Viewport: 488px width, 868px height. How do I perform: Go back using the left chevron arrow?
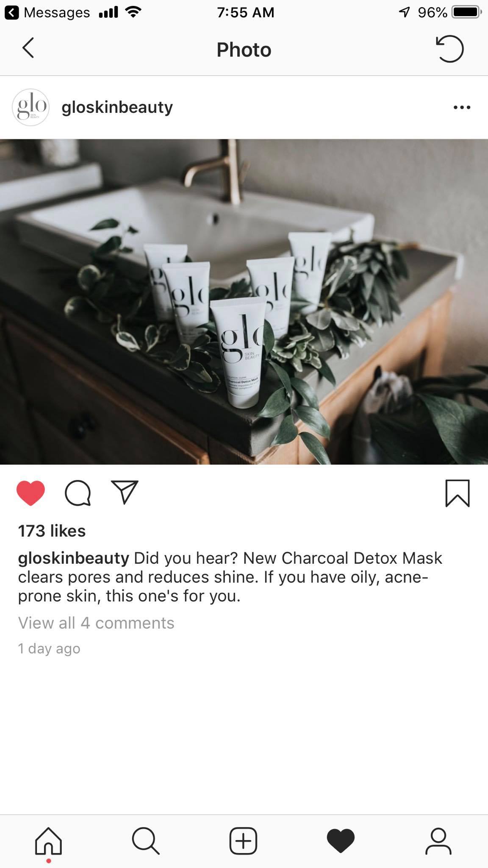click(28, 48)
